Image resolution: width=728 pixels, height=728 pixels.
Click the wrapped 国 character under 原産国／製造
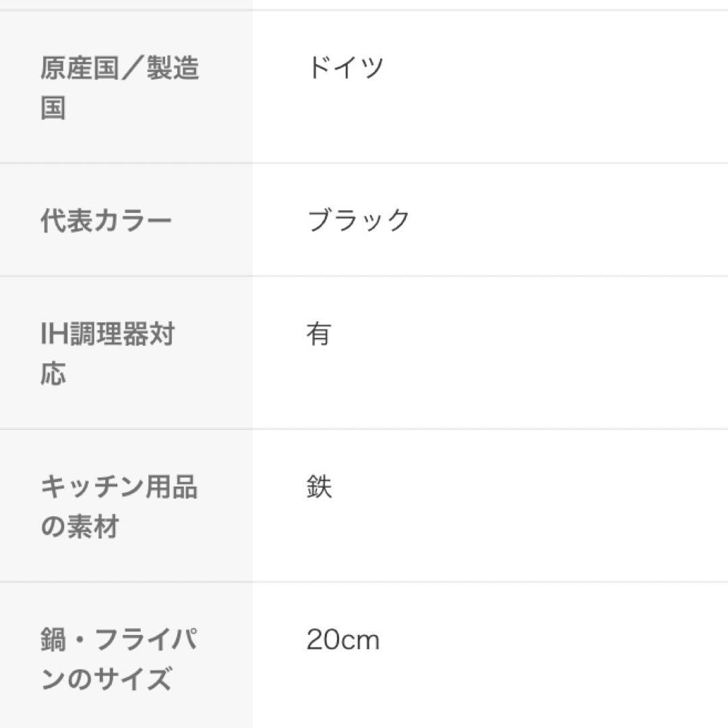[x=53, y=108]
